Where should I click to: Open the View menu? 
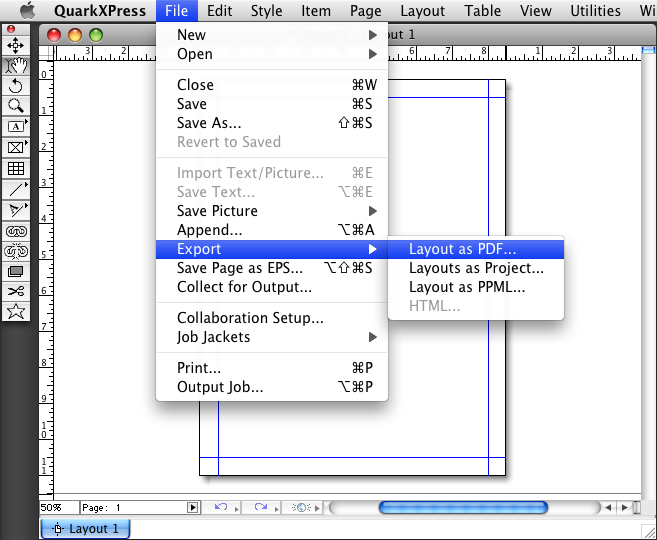535,10
